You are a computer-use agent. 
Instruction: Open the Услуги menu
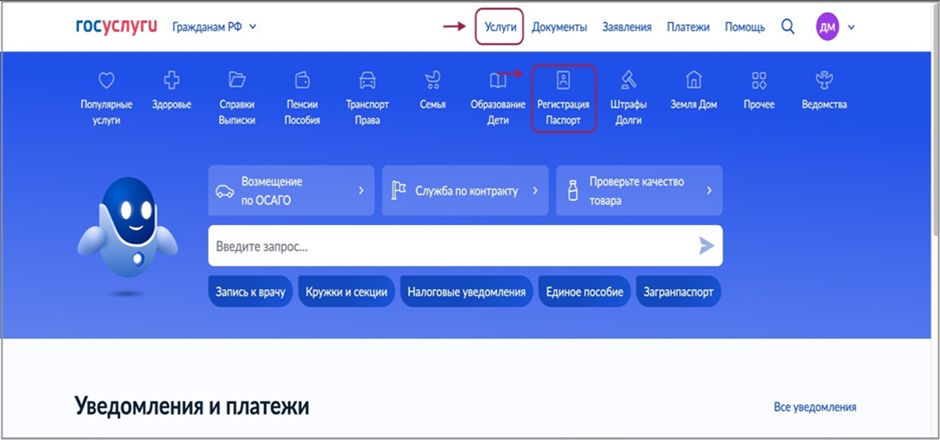tap(500, 27)
